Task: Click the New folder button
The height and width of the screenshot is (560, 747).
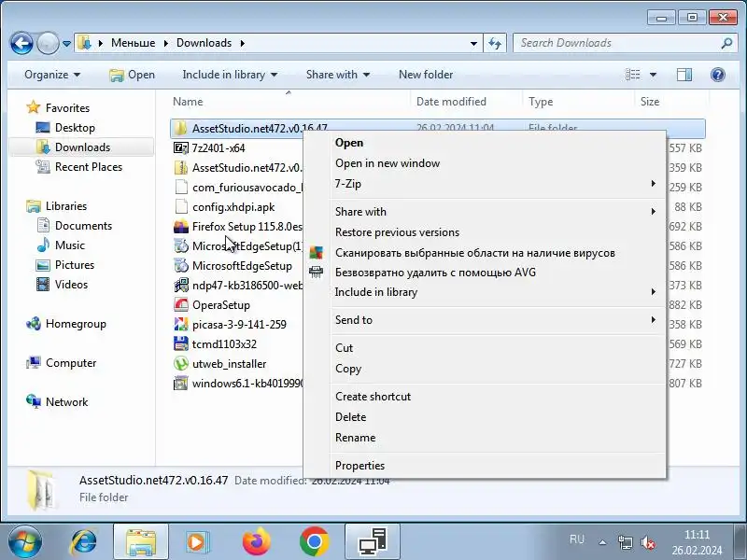Action: (x=426, y=75)
